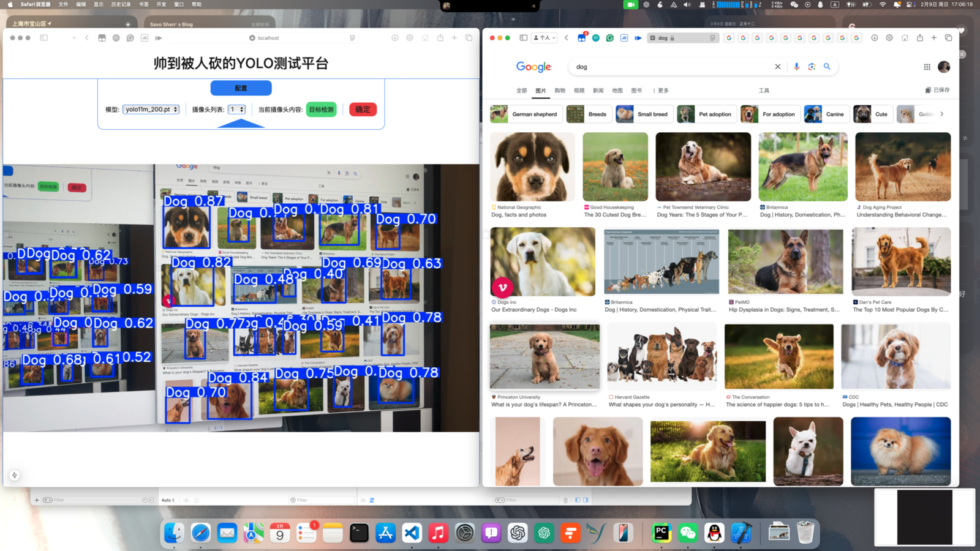Screen dimensions: 980x551
Task: Open Control Center in the menu bar
Action: (x=910, y=4)
